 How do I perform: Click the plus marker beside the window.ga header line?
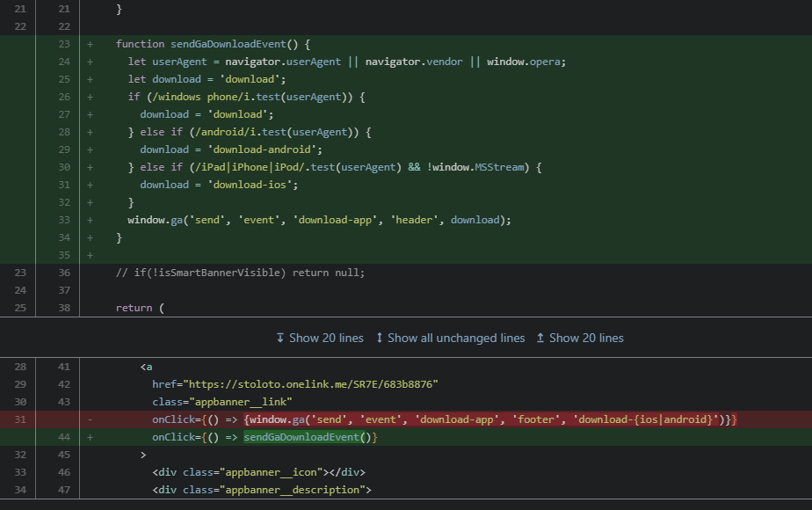tap(91, 220)
